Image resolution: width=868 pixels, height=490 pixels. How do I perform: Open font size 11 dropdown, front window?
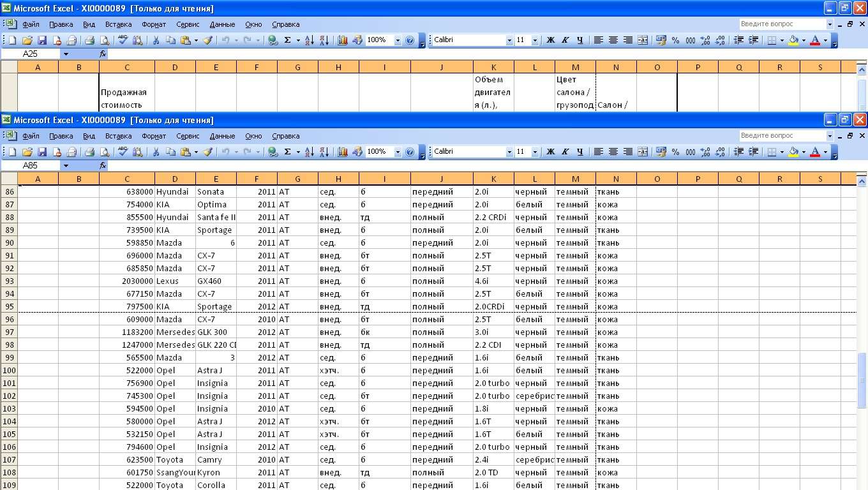click(x=535, y=152)
